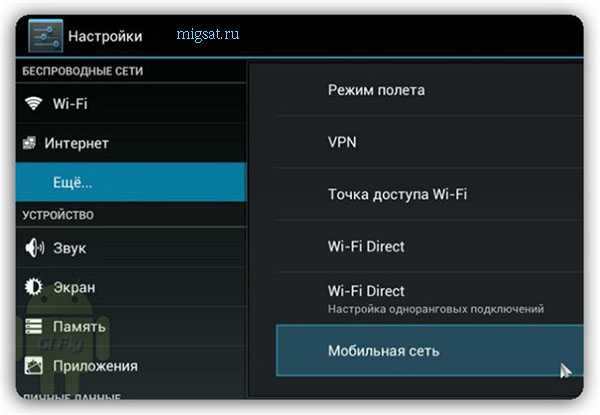Open the Интернет sidebar item
This screenshot has width=600, height=415.
pos(131,143)
